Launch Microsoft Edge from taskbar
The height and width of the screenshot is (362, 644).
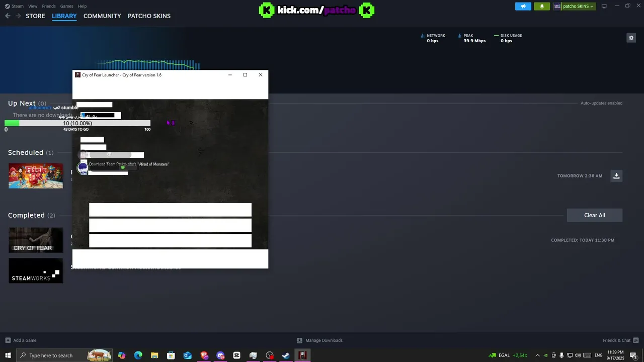click(138, 355)
